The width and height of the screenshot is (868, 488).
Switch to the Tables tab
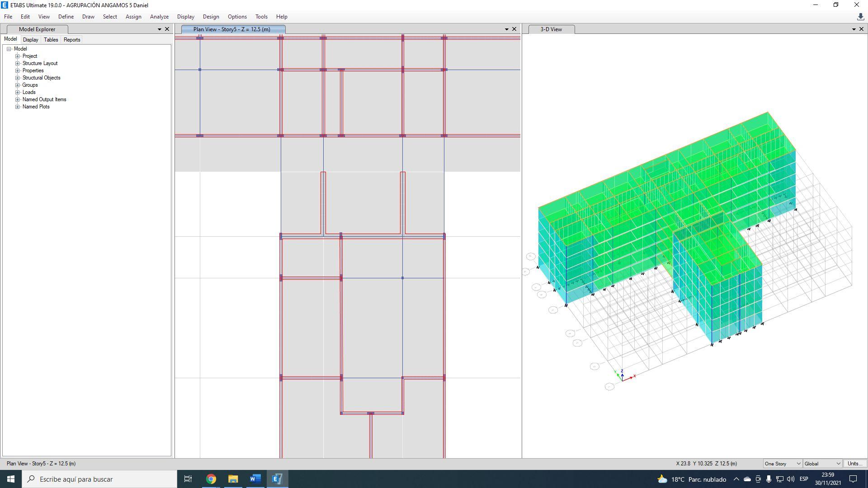tap(51, 40)
